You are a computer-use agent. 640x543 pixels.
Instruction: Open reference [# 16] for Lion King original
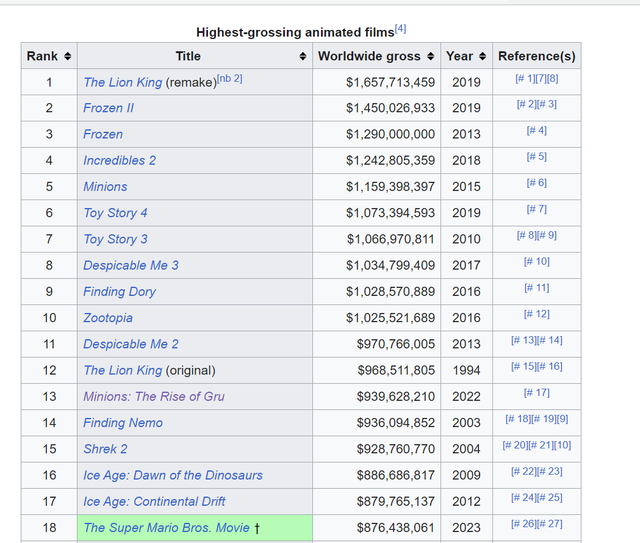[549, 366]
